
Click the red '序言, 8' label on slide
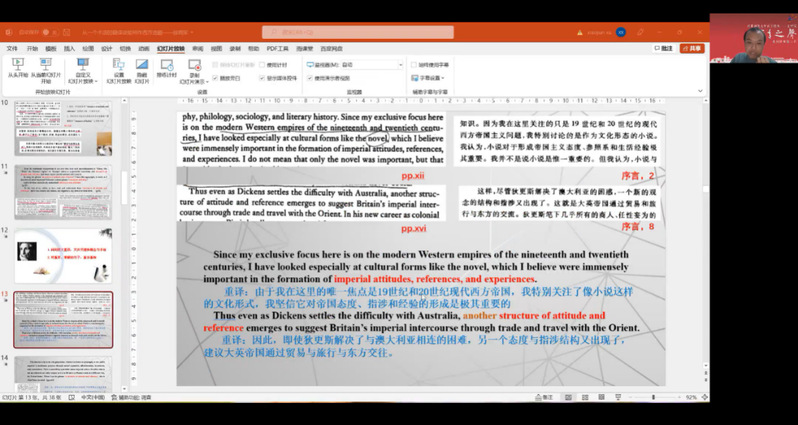point(637,226)
